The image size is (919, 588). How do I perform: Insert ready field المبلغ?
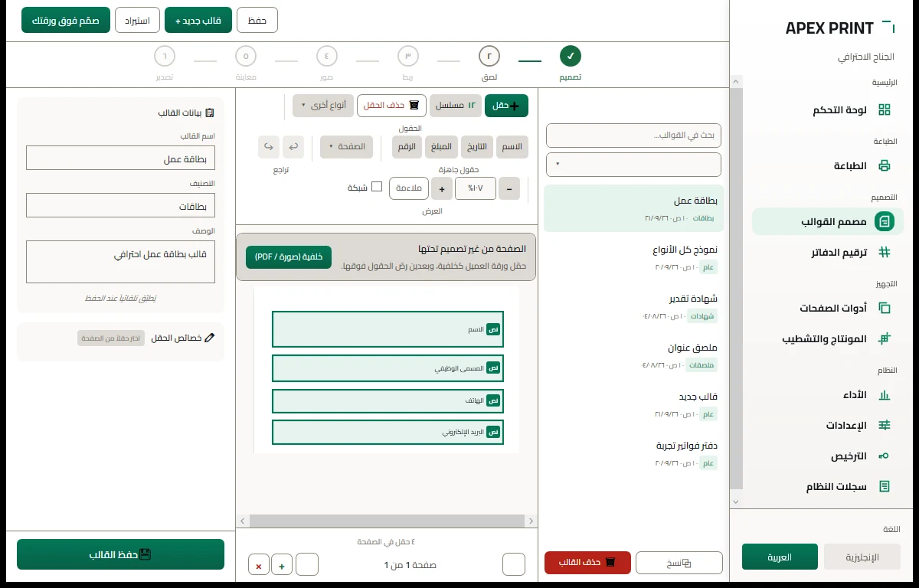coord(441,146)
